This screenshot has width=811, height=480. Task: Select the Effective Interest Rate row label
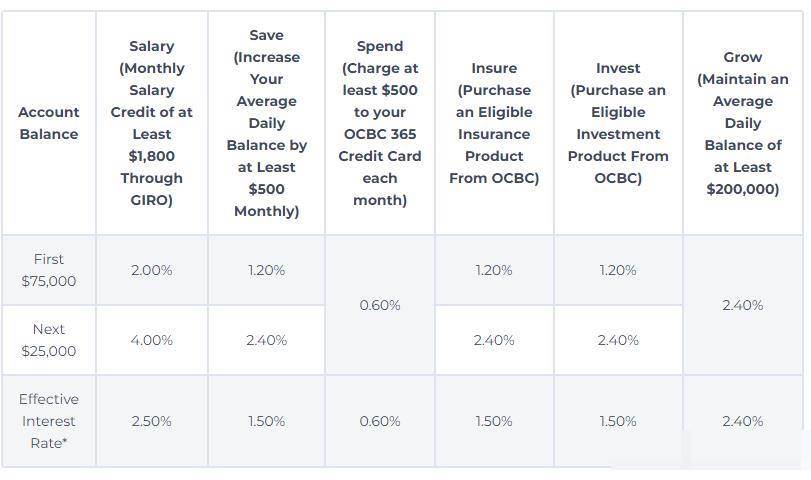[x=49, y=421]
